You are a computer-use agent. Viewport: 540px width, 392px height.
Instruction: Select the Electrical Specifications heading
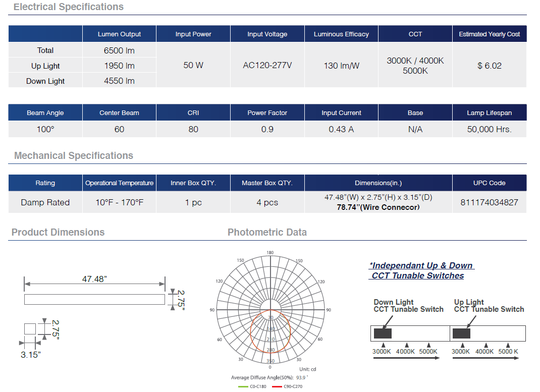[69, 7]
